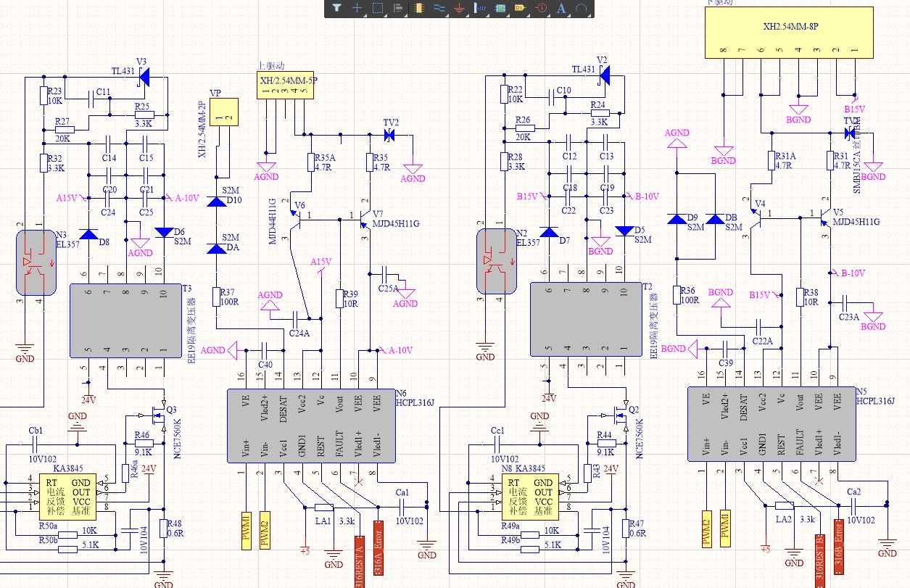
Task: Select the HCPL316J chip N6
Action: click(310, 426)
